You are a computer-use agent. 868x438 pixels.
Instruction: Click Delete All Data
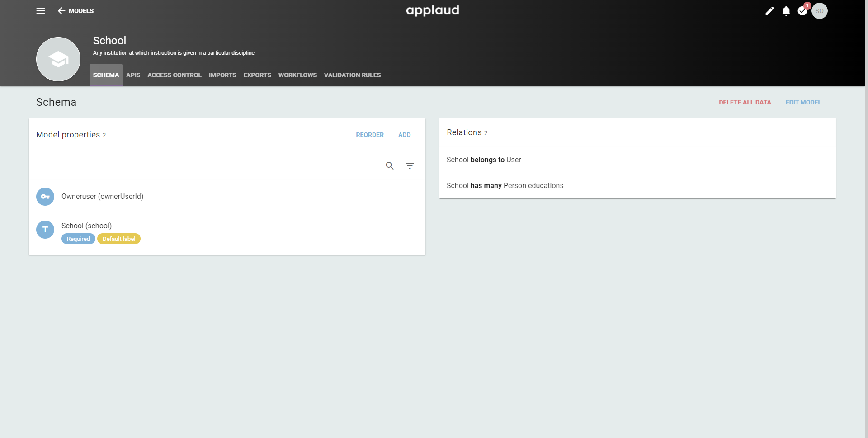[745, 102]
